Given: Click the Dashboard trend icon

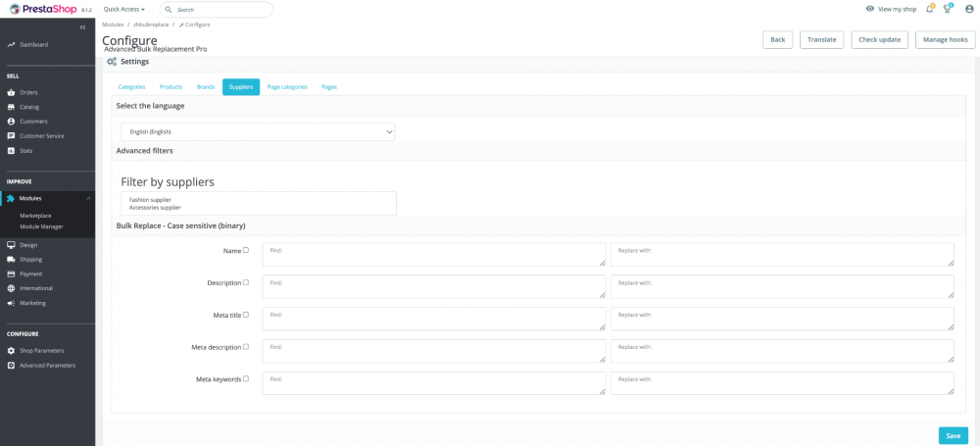Looking at the screenshot, I should tap(11, 45).
